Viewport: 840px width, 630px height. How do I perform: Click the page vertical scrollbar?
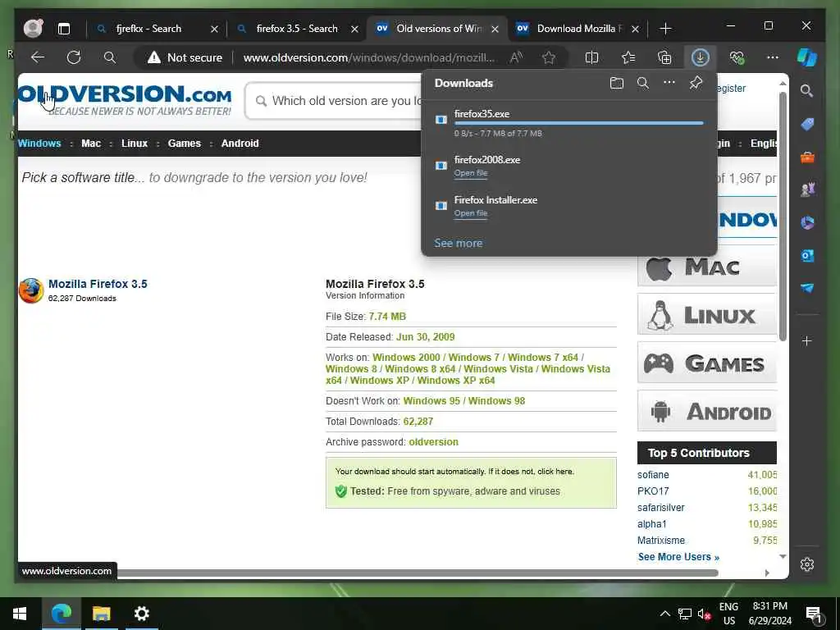[x=783, y=217]
